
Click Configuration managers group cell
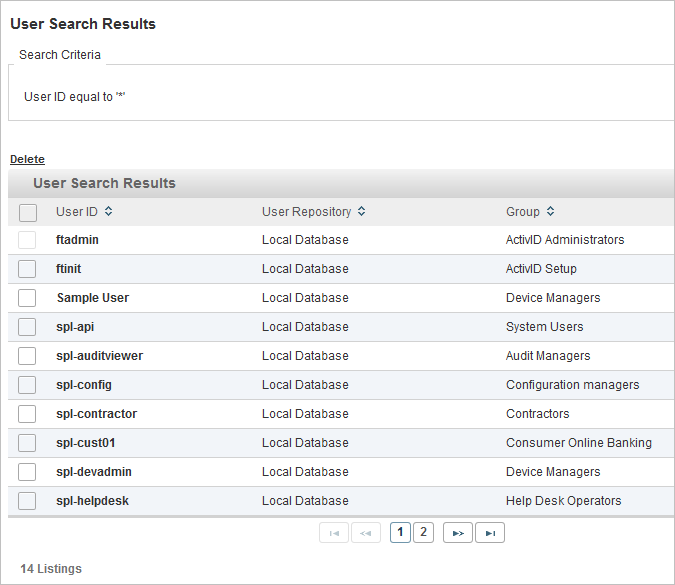pos(573,385)
